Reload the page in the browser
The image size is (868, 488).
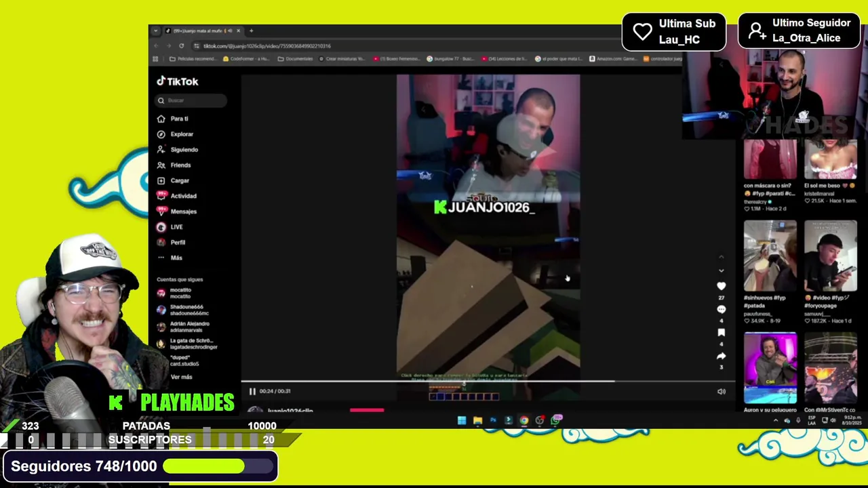[x=181, y=46]
